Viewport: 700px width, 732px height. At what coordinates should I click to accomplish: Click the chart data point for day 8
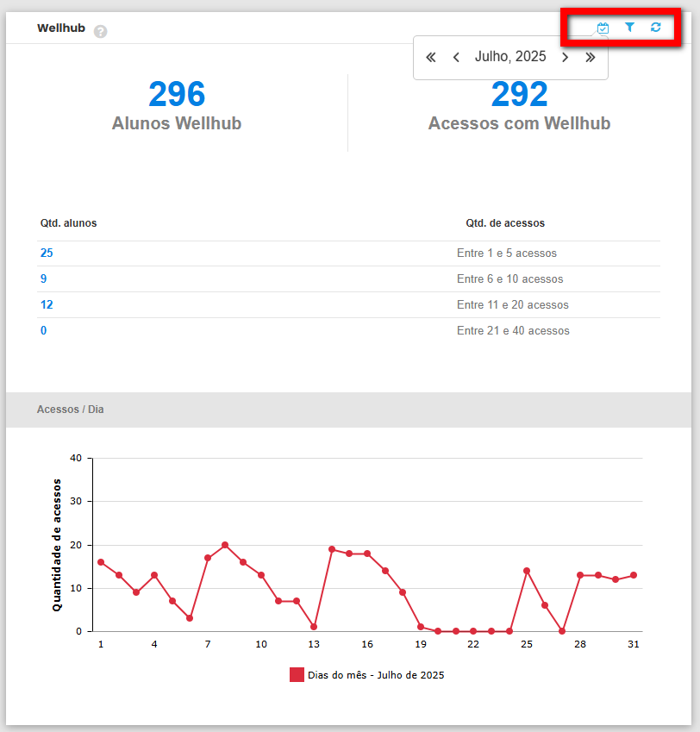(x=225, y=545)
